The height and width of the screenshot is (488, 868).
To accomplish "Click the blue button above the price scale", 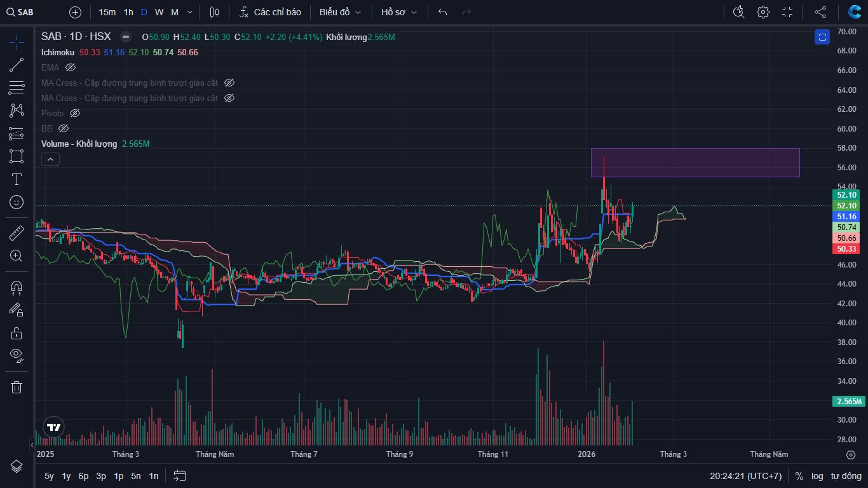I will (x=822, y=37).
